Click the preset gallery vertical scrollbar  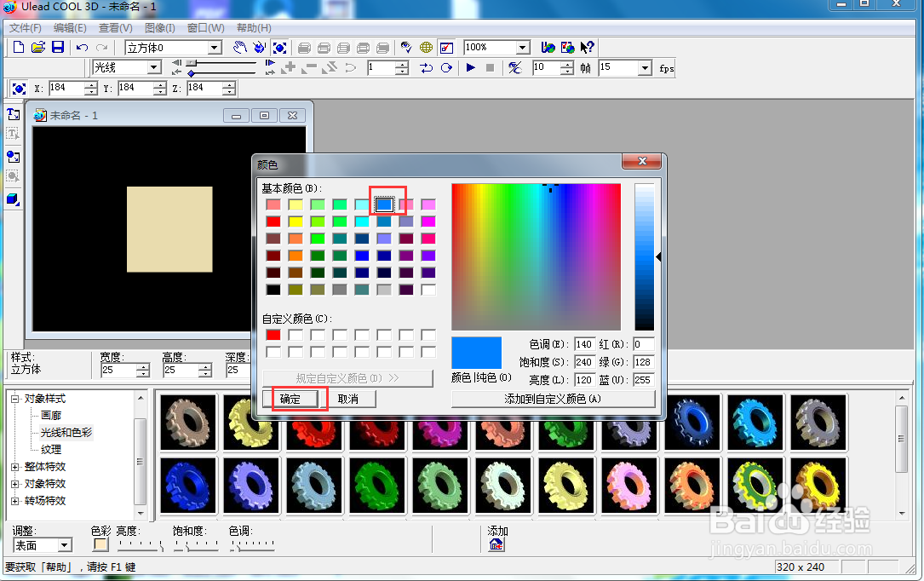902,456
